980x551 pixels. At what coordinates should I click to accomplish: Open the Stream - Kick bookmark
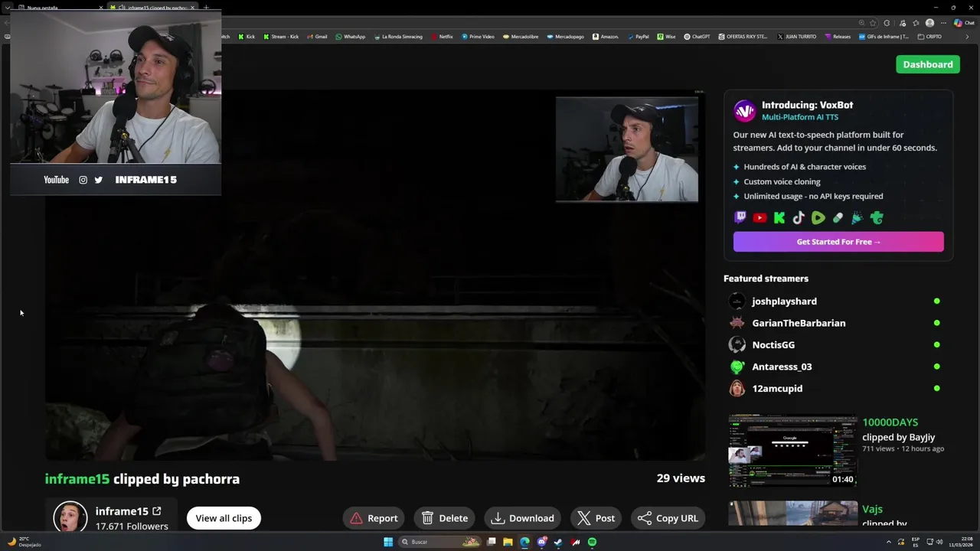281,37
